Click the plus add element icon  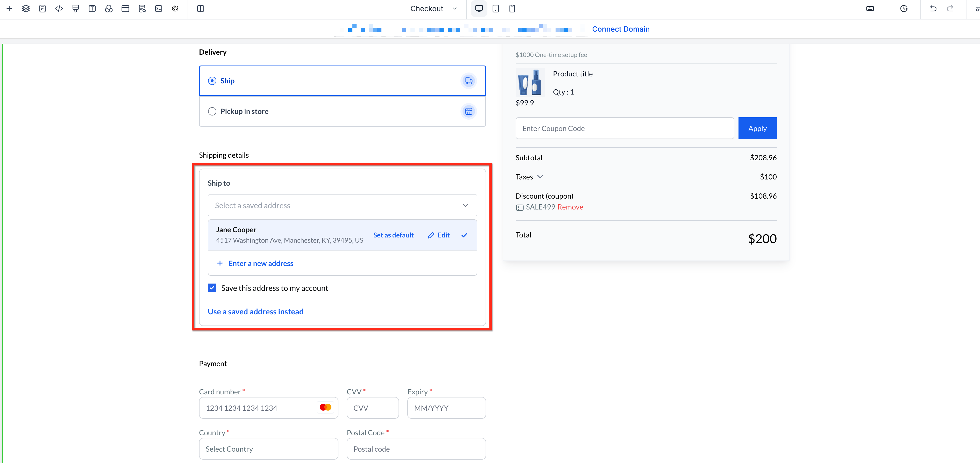point(10,8)
